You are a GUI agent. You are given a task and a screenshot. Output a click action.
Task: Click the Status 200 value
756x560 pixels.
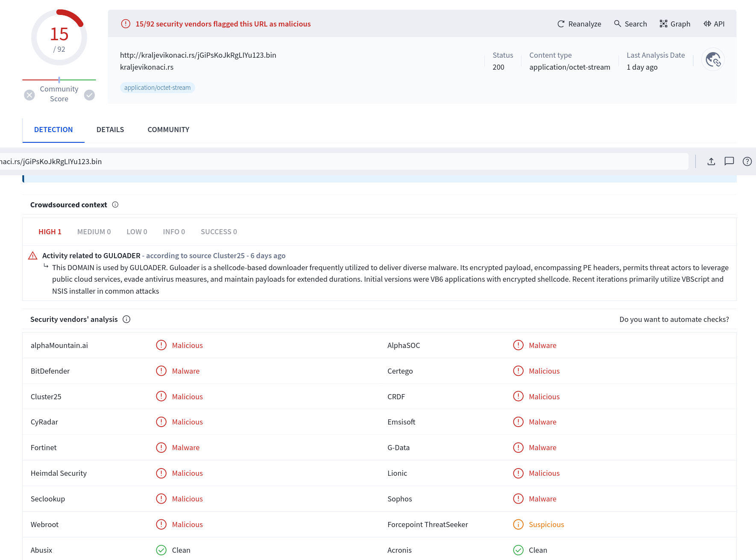498,67
